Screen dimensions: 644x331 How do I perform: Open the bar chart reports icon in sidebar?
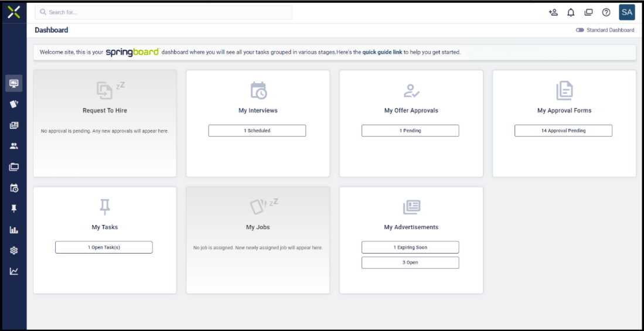(x=14, y=230)
